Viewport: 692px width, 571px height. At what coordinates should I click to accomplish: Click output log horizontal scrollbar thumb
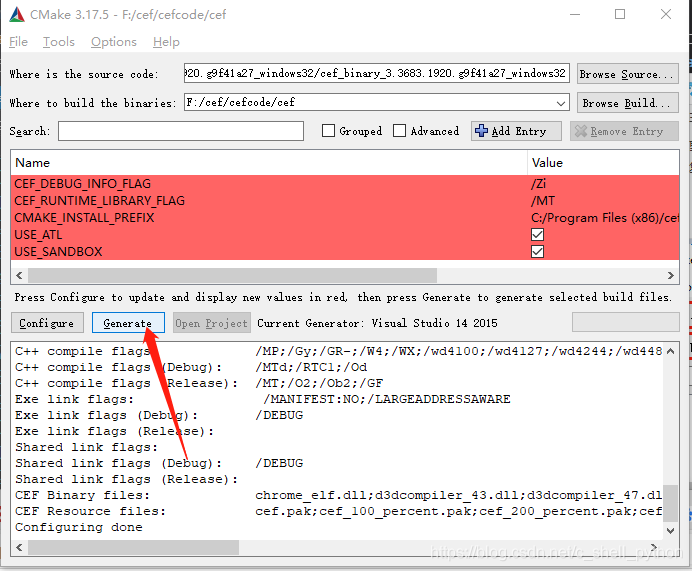(x=134, y=548)
